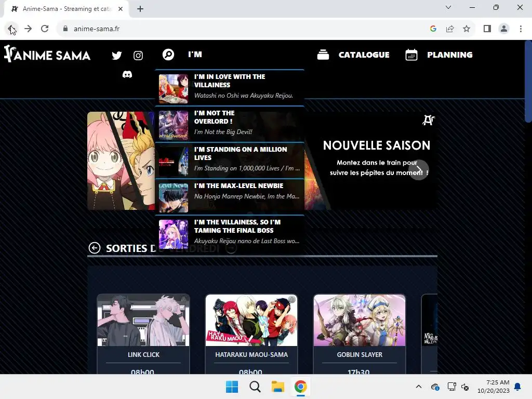Click the logo icon on the banner
532x399 pixels.
428,120
